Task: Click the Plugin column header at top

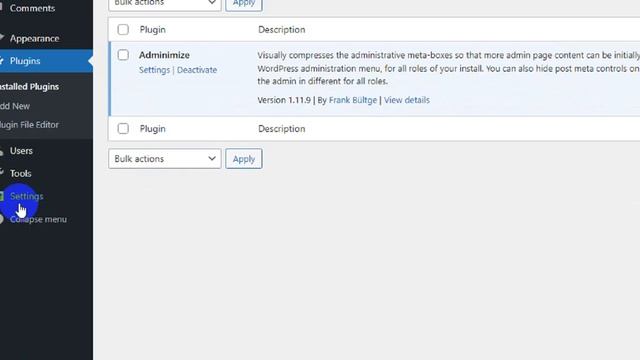Action: tap(153, 30)
